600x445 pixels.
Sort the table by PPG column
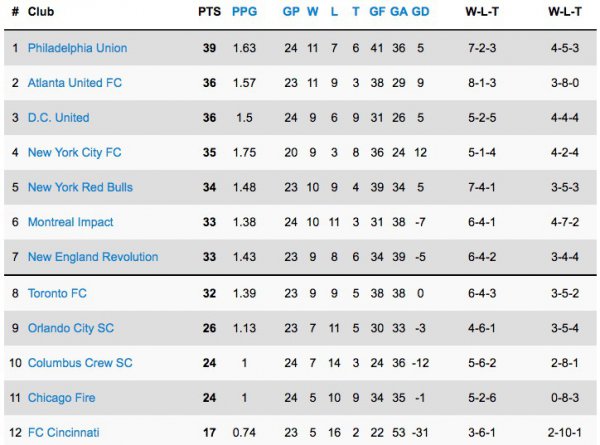[x=244, y=12]
